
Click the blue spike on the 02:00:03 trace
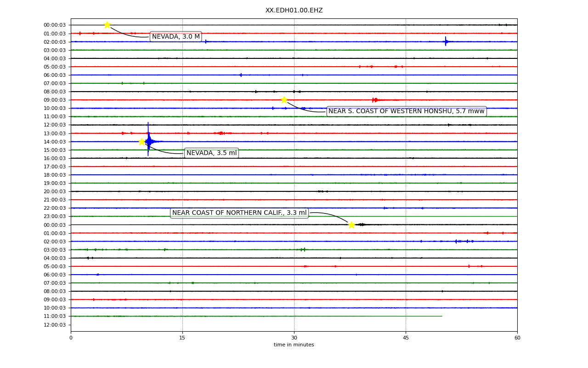coord(446,41)
